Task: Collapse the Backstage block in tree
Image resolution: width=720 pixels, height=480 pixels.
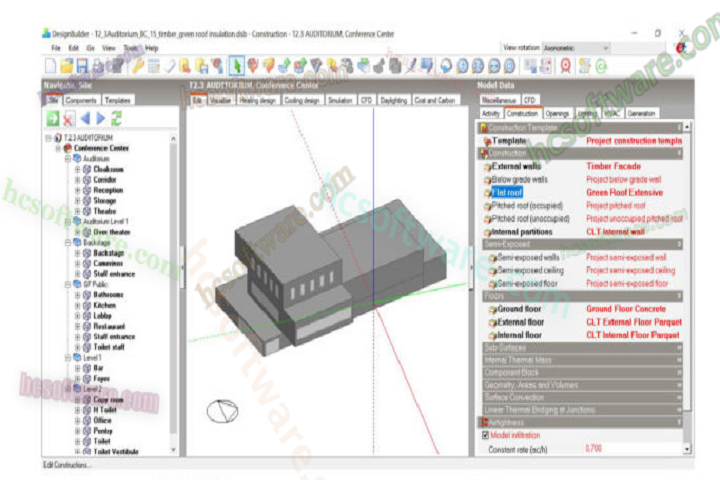Action: [68, 243]
